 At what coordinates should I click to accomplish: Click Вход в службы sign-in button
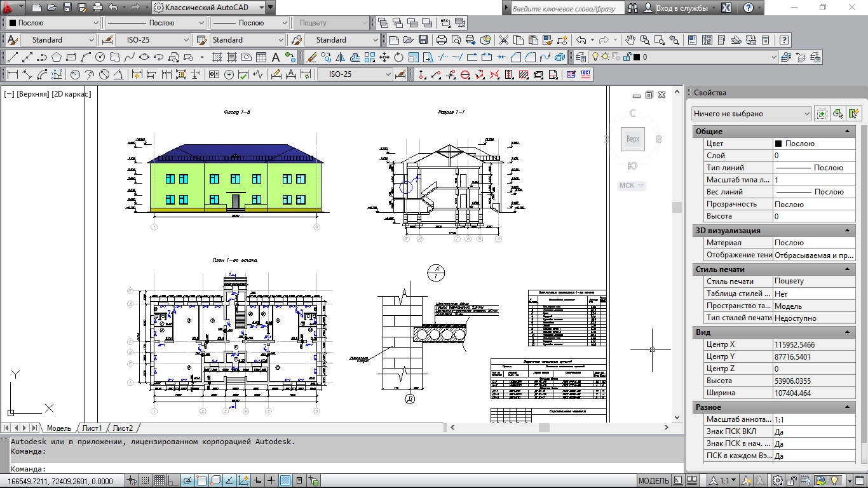tap(681, 8)
